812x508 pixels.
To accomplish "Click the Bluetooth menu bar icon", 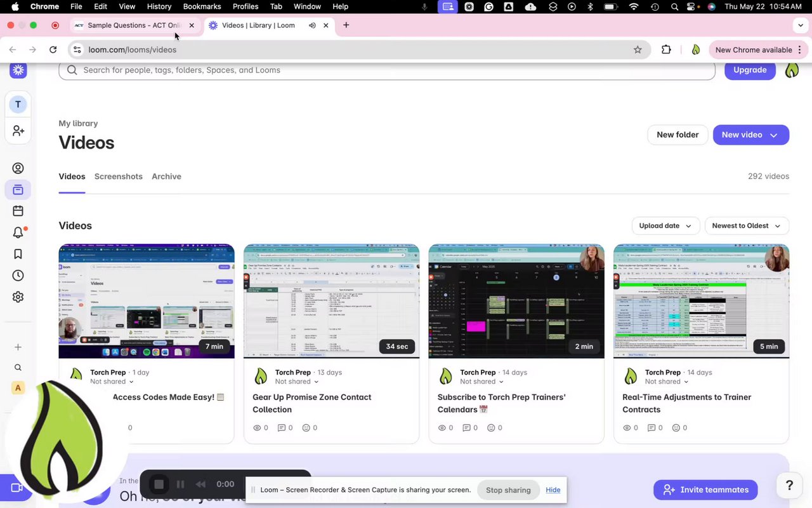I will (590, 6).
